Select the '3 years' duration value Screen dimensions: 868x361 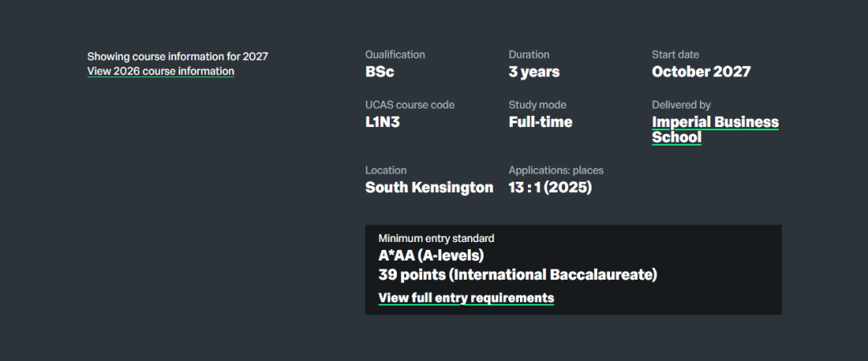534,72
